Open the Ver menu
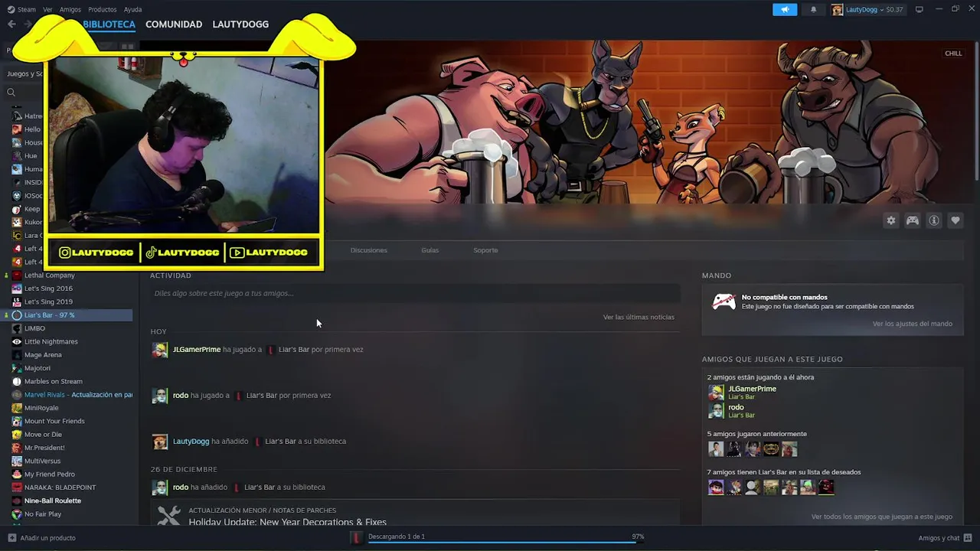980x551 pixels. click(x=47, y=9)
